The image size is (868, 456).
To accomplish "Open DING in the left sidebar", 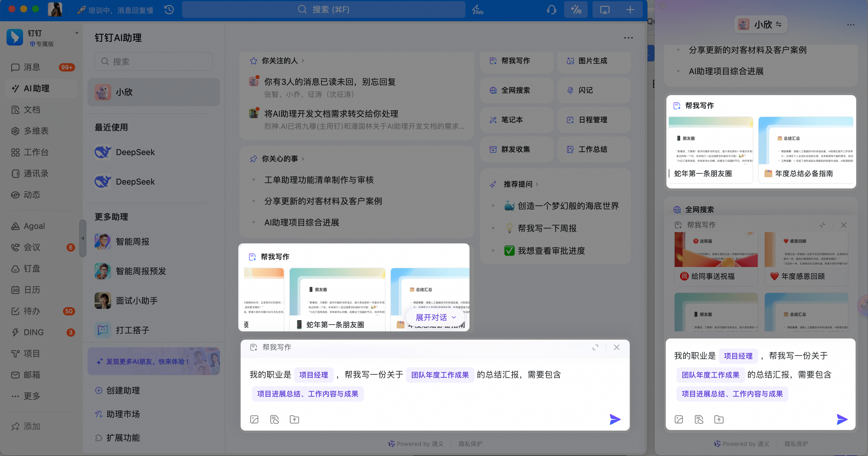I will click(x=41, y=332).
